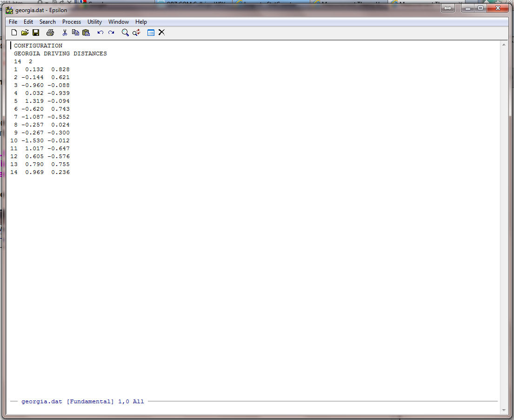
Task: Paste using the clipboard icon
Action: [86, 33]
